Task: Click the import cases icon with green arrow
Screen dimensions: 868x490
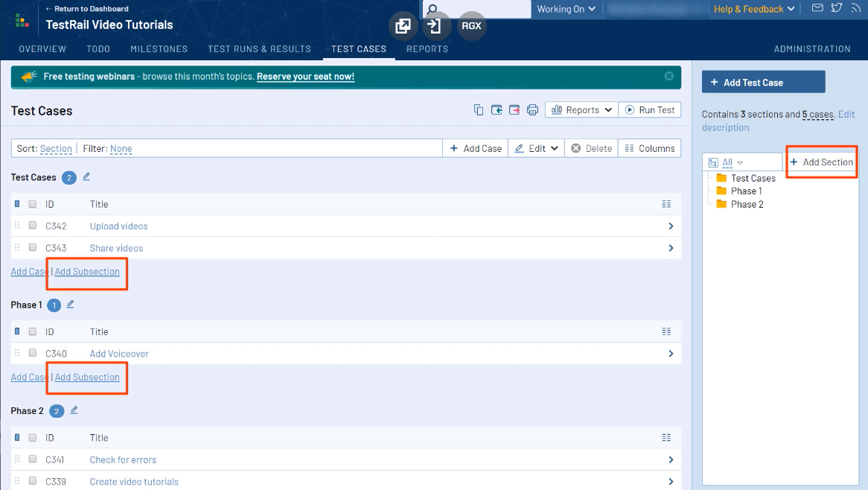Action: [497, 110]
